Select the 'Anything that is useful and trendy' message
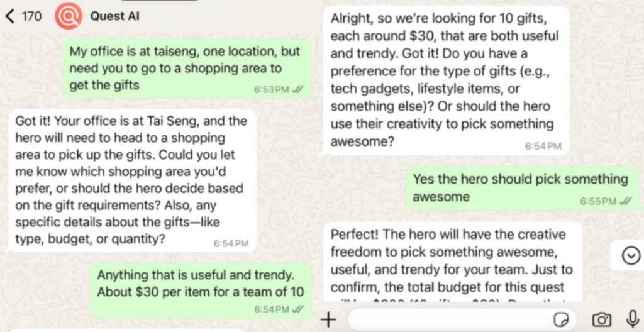 pos(201,291)
